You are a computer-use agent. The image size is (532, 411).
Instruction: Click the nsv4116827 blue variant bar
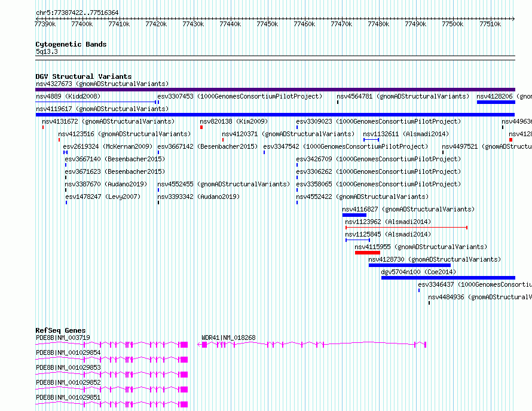point(354,215)
